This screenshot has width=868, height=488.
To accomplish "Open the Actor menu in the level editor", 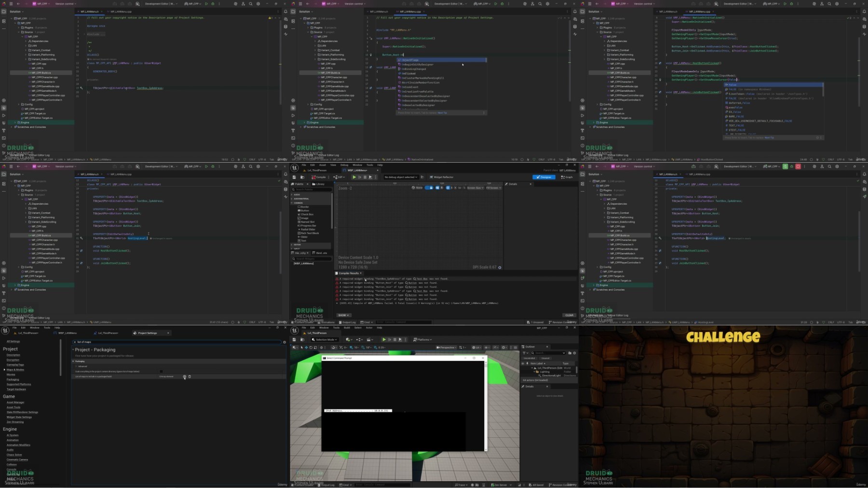I will 369,328.
